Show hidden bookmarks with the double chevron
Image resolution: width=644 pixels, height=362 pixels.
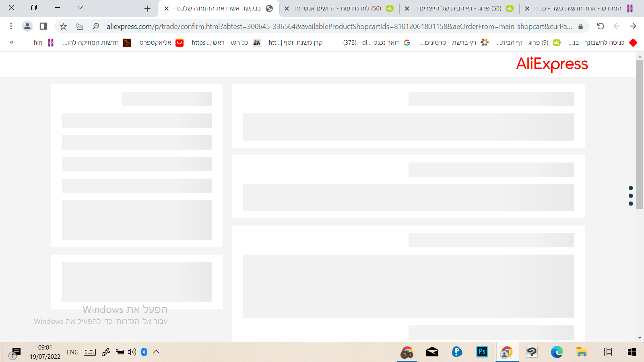tap(12, 42)
